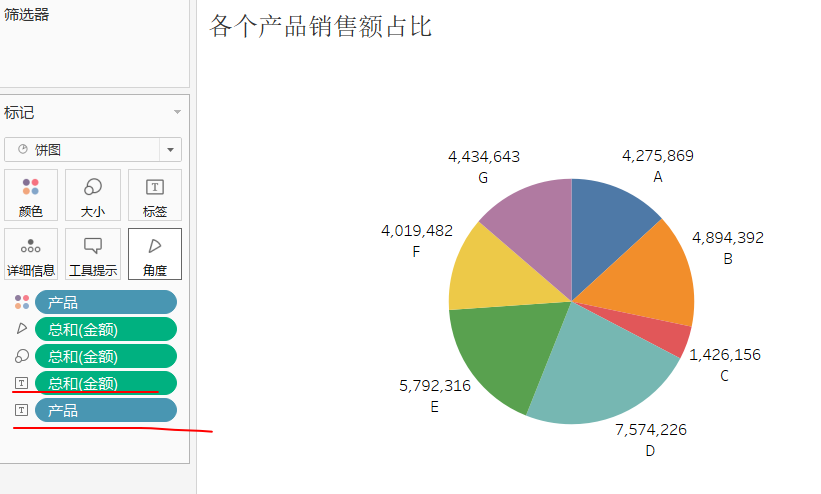Image resolution: width=821 pixels, height=494 pixels.
Task: Click the 详细信息 detail button
Action: [31, 254]
